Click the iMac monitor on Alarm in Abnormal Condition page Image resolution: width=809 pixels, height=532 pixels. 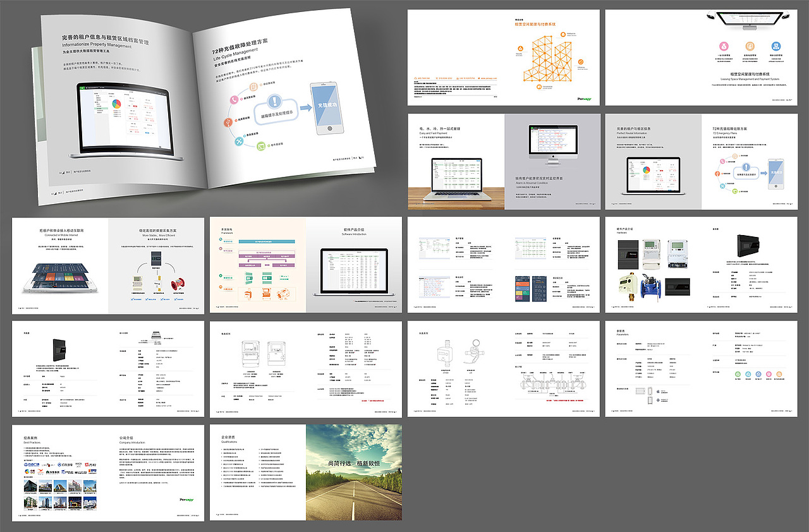pos(552,145)
